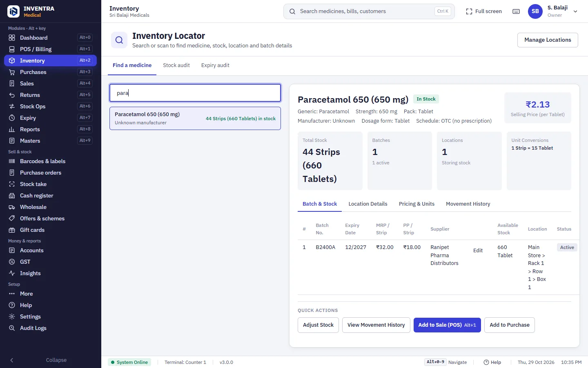Screen dimensions: 588x368
Task: Click the 'Terminal: Counter 1' status text
Action: pos(185,362)
